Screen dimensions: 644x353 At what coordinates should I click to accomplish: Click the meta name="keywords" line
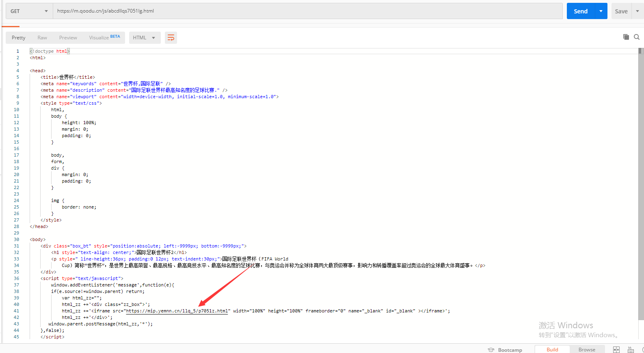tap(106, 84)
